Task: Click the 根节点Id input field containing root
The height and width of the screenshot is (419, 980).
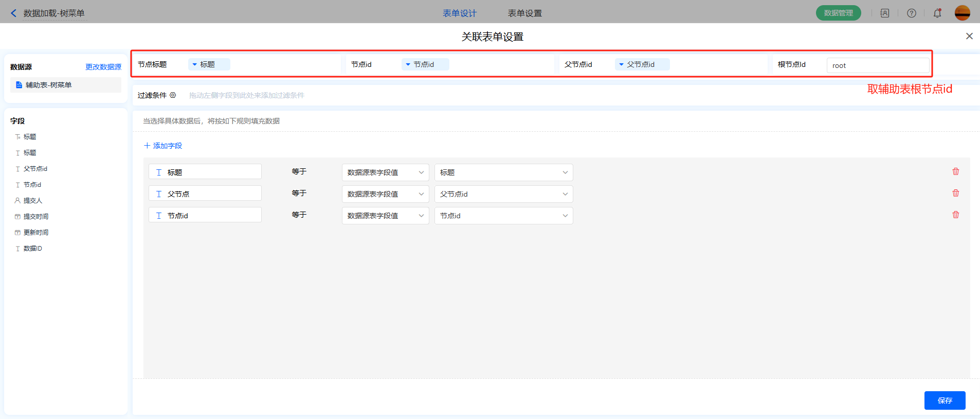Action: click(877, 65)
